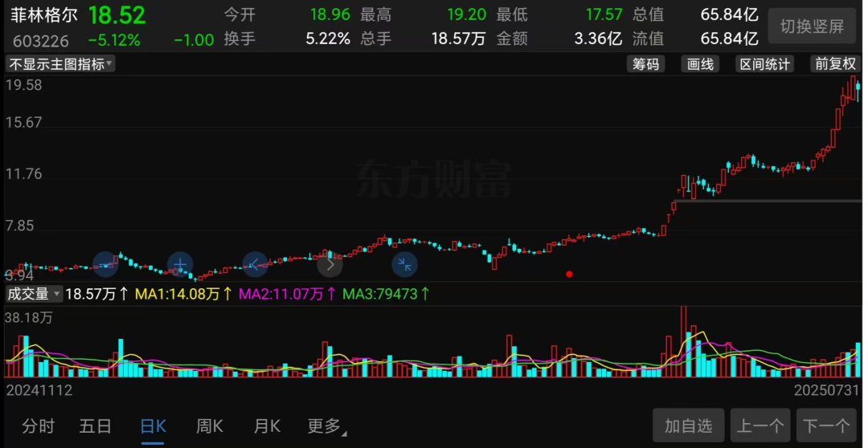Click the MA2:11.07万 volume average label
The image size is (868, 448).
[x=287, y=294]
